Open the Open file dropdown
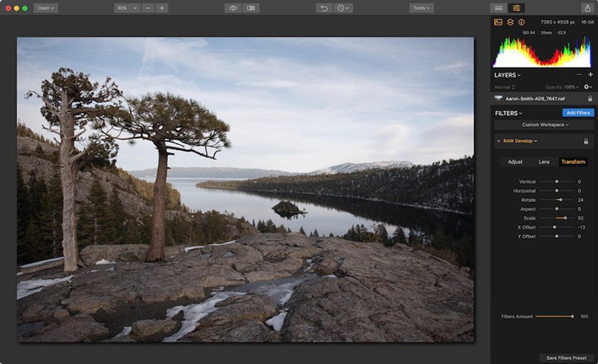The width and height of the screenshot is (598, 364). pyautogui.click(x=46, y=8)
